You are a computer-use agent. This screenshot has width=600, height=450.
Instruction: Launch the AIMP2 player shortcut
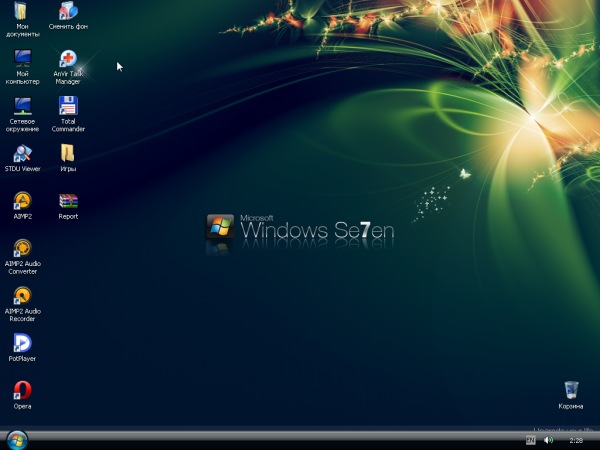pos(22,201)
